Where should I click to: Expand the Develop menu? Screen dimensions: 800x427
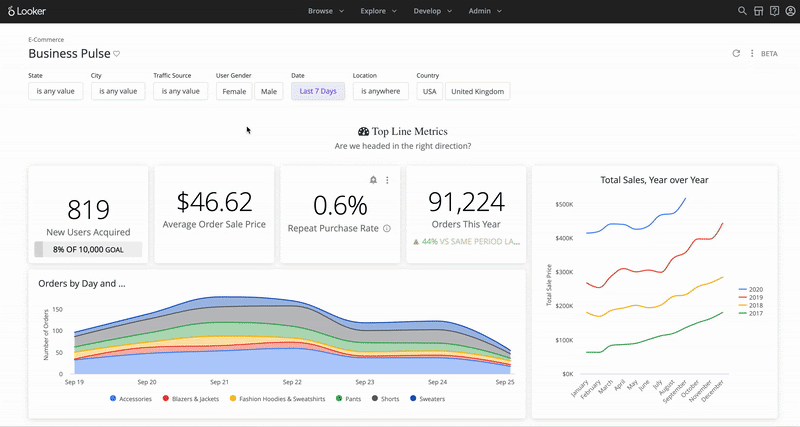pyautogui.click(x=433, y=11)
